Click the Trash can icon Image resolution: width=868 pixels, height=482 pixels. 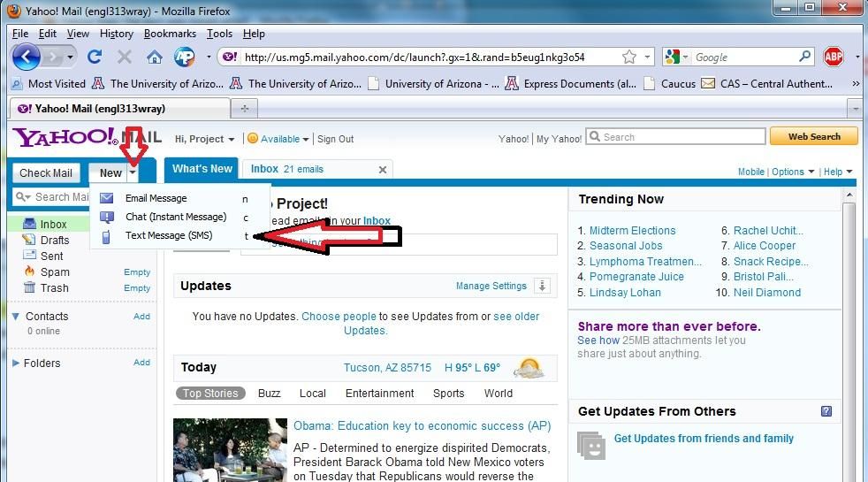[x=29, y=287]
